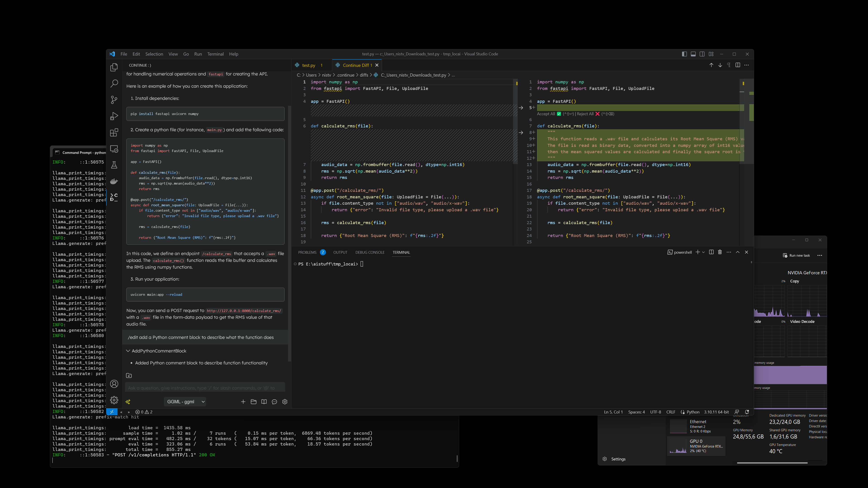The width and height of the screenshot is (868, 488).
Task: Toggle the bottom panel layout button
Action: pos(693,54)
